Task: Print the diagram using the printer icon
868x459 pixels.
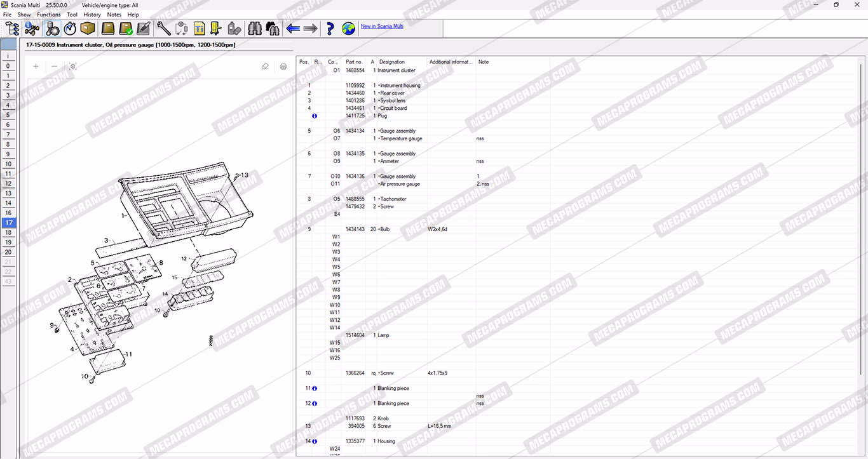Action: [283, 67]
